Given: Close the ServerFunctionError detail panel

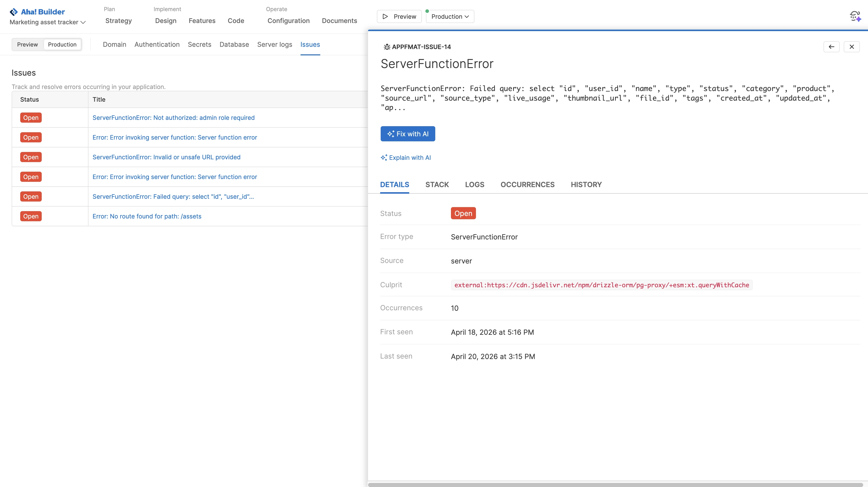Looking at the screenshot, I should [x=852, y=47].
